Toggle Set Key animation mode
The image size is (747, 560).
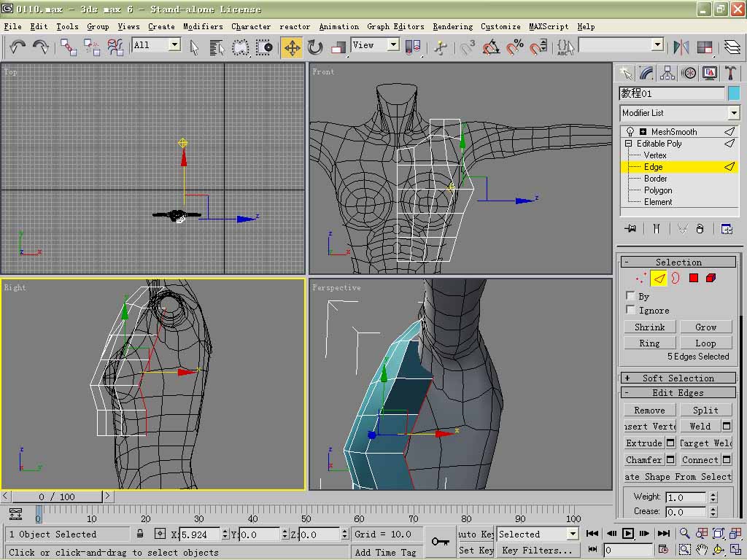point(476,550)
